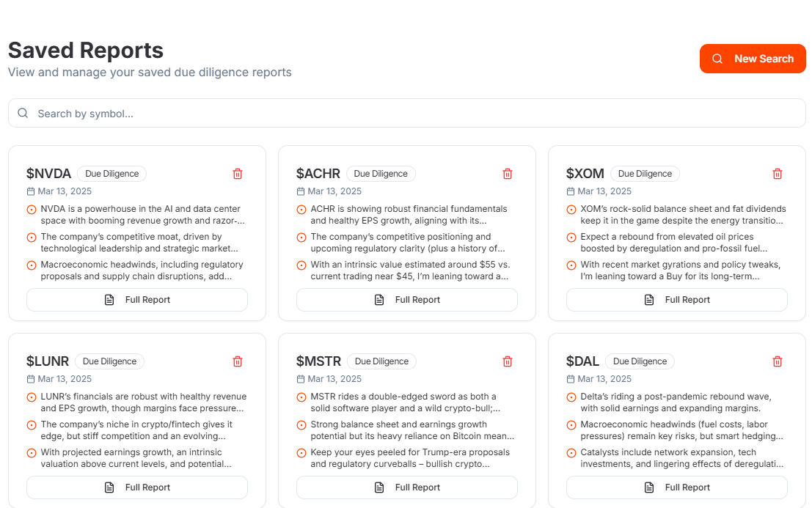Viewport: 812px width, 508px height.
Task: Start a New Search
Action: [753, 59]
